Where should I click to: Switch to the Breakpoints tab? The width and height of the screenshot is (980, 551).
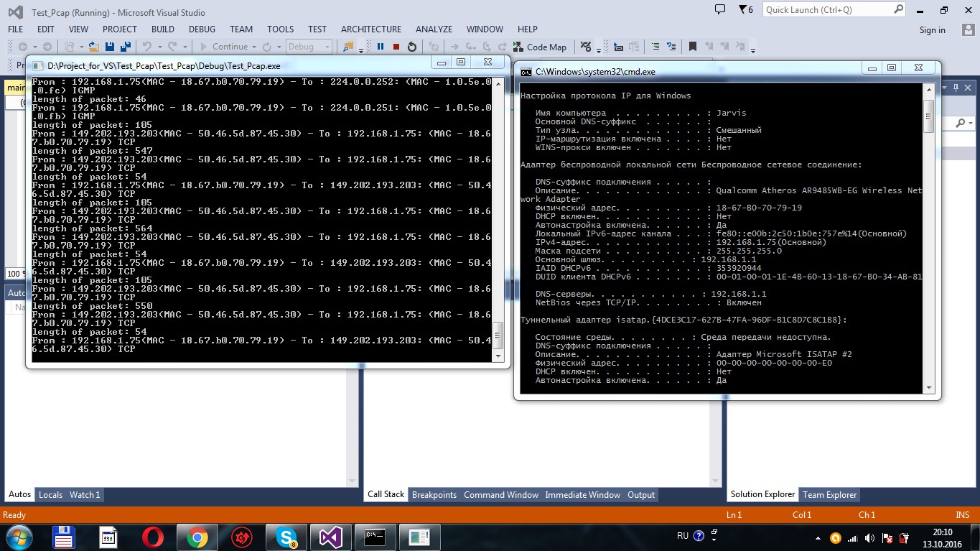click(434, 494)
